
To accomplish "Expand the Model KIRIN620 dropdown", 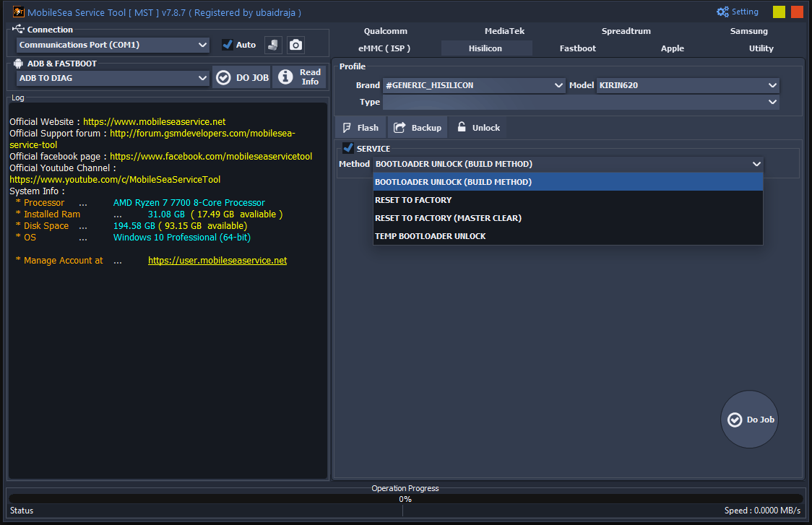I will tap(686, 85).
